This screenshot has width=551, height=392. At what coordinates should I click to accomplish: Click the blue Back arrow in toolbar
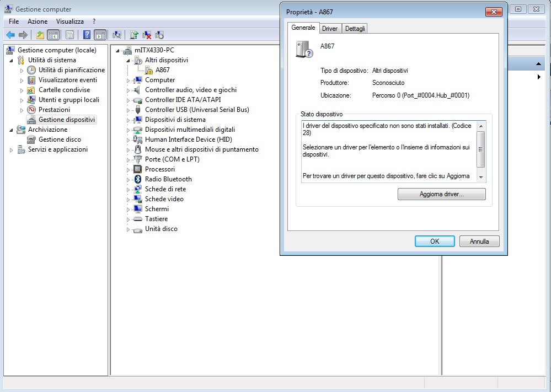(10, 35)
